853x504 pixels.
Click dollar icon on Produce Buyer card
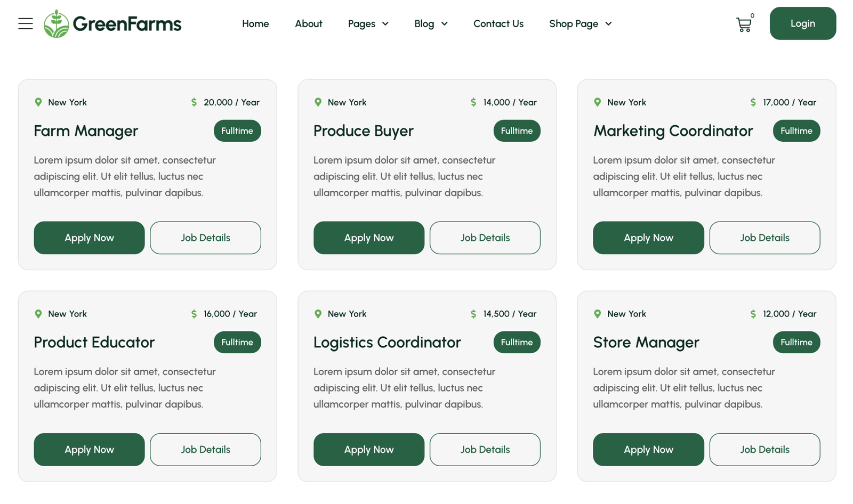(x=473, y=102)
